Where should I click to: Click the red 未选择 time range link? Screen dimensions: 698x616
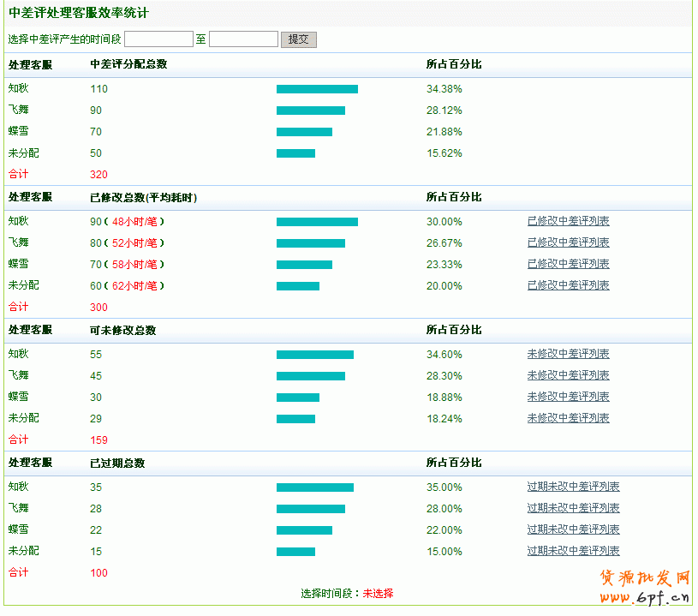(x=377, y=592)
